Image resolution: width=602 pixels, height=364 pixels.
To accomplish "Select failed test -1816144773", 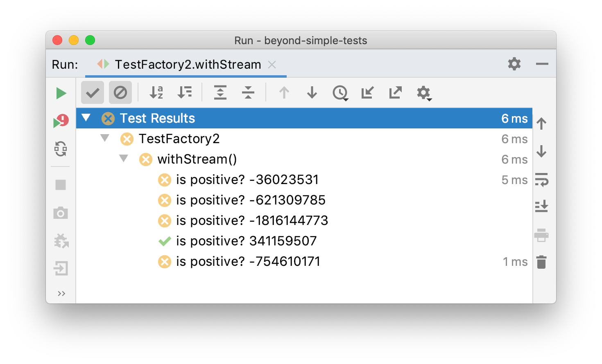I will pos(252,220).
